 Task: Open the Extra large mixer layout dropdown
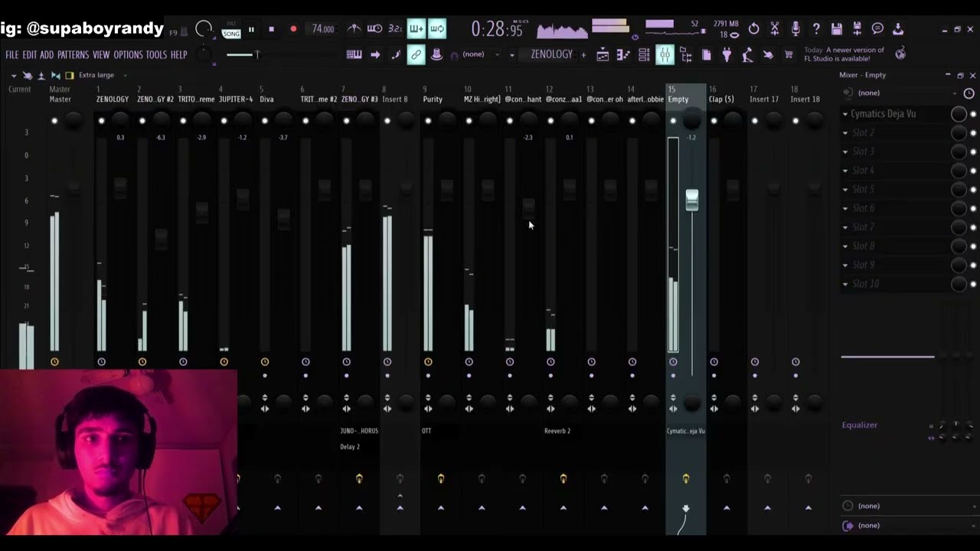click(101, 75)
